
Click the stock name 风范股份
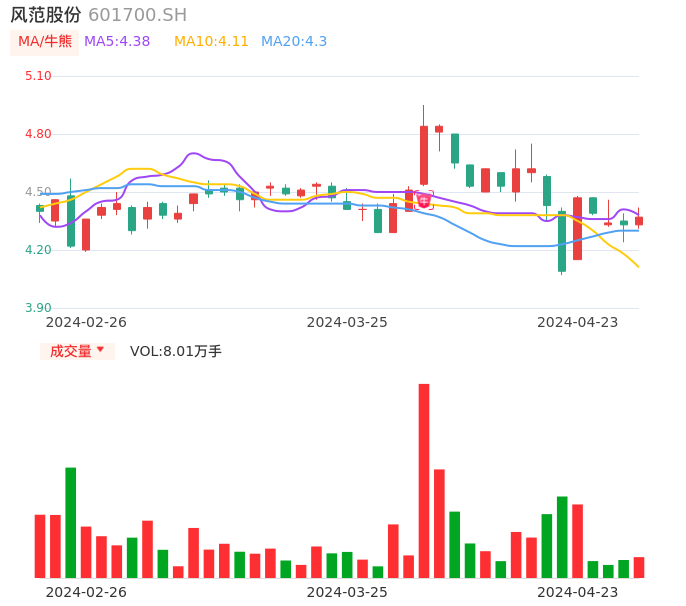click(x=46, y=15)
